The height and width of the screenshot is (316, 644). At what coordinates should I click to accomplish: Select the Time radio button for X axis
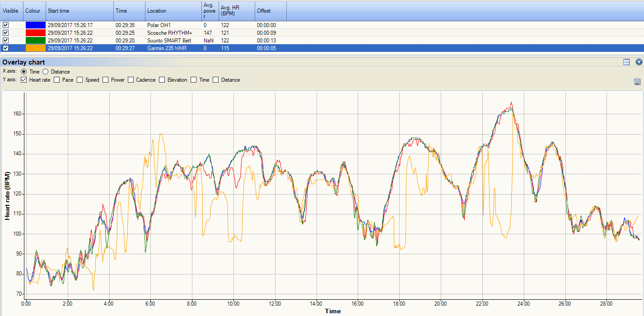tap(23, 71)
